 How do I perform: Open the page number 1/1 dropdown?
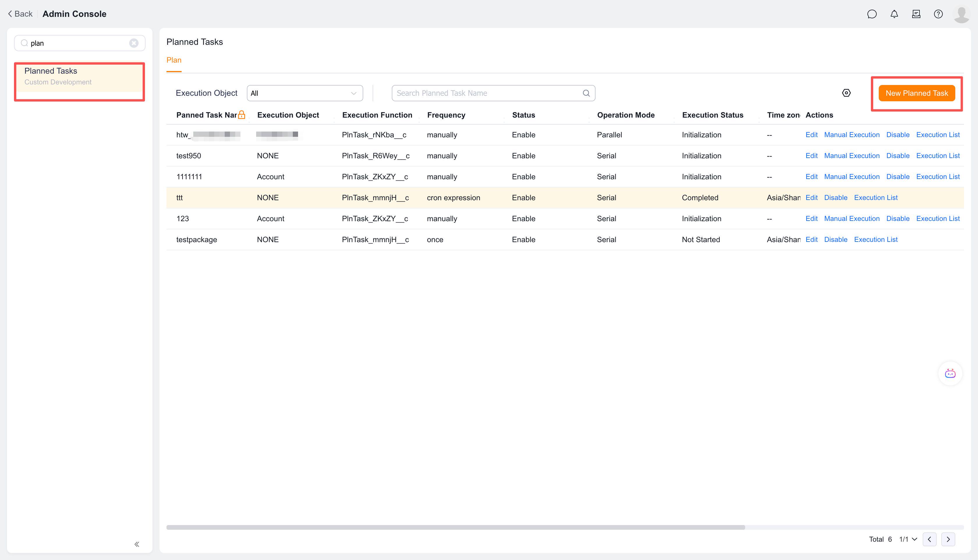(908, 539)
